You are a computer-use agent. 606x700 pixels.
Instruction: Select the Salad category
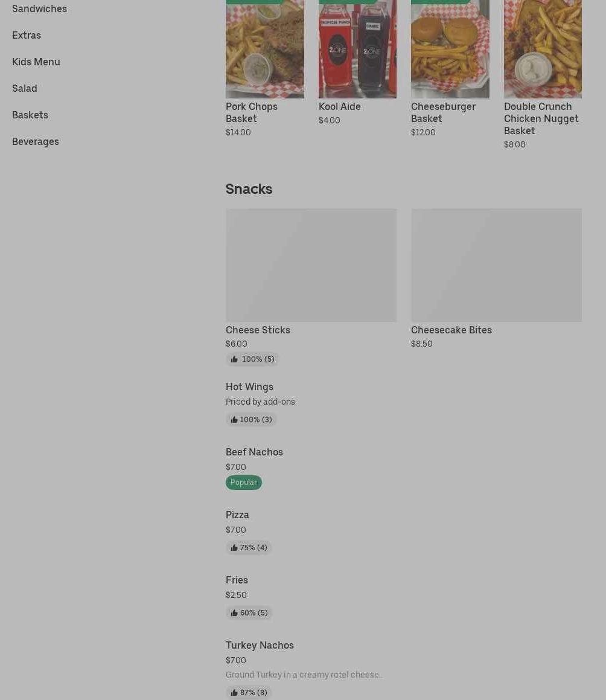click(x=25, y=88)
